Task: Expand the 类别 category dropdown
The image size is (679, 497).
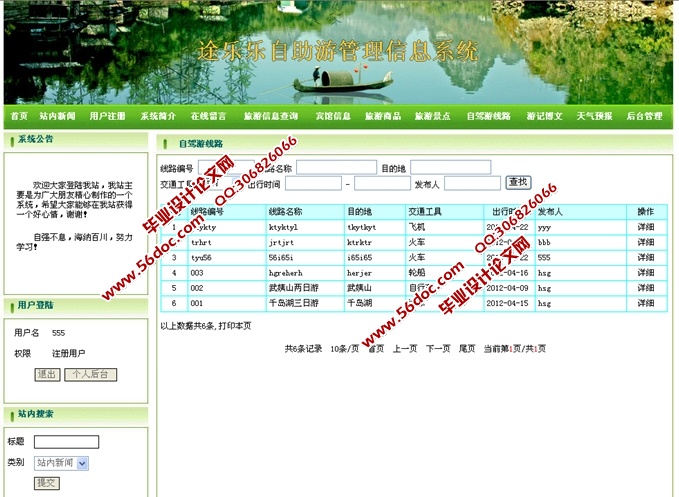Action: click(61, 463)
